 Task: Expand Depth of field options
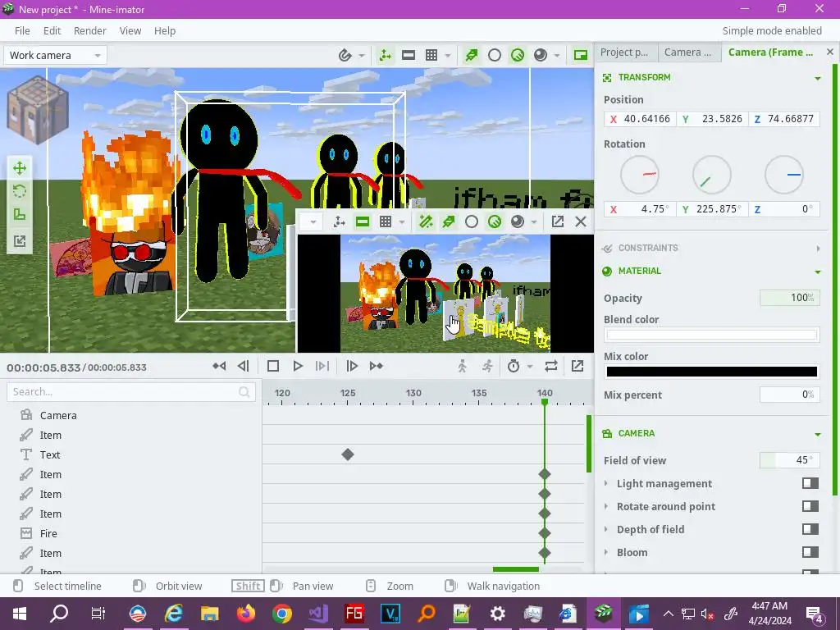[x=606, y=529]
